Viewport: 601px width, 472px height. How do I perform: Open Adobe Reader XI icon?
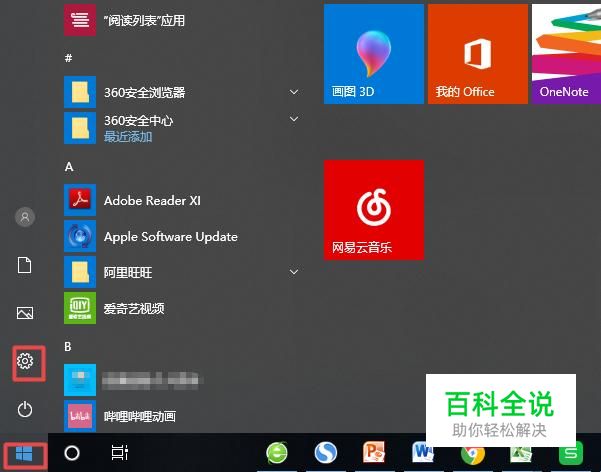80,200
